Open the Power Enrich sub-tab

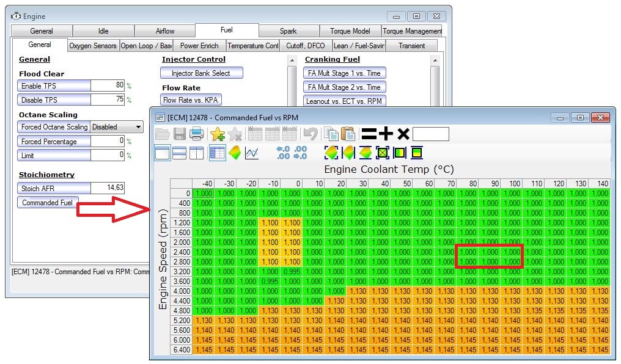pyautogui.click(x=199, y=46)
